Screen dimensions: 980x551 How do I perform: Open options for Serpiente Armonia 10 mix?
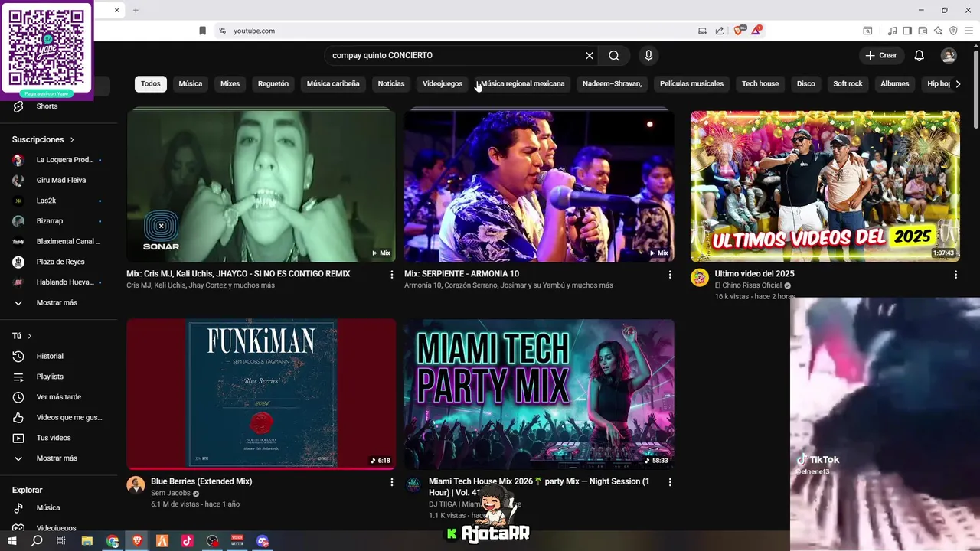click(670, 274)
